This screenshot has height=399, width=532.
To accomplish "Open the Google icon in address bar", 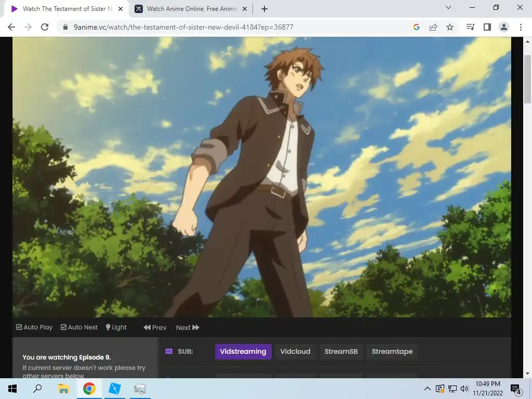I will [416, 27].
